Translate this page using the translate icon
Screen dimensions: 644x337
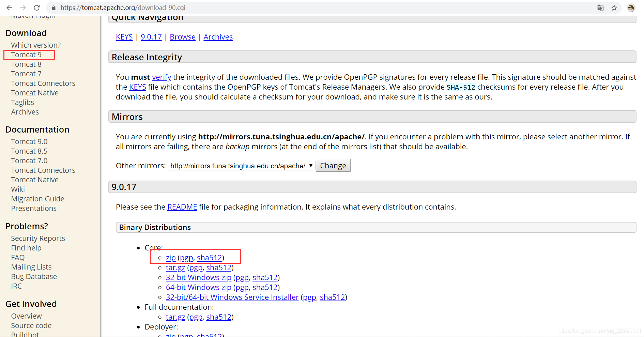(x=600, y=7)
